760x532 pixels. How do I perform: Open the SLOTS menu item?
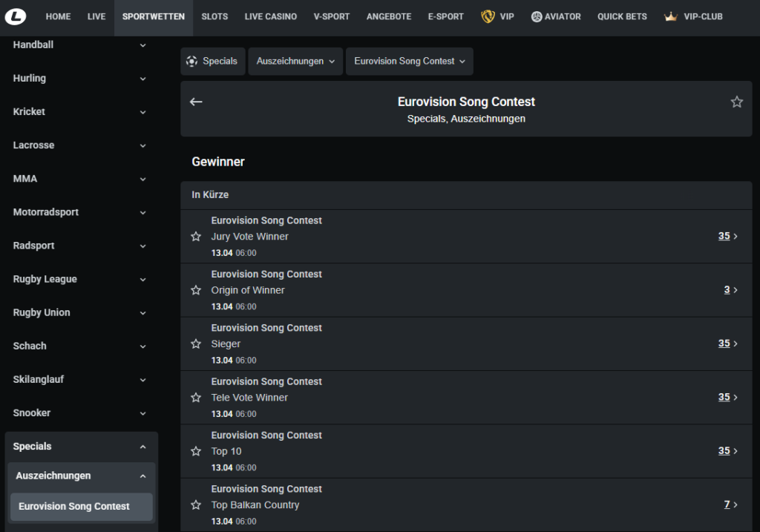coord(214,16)
